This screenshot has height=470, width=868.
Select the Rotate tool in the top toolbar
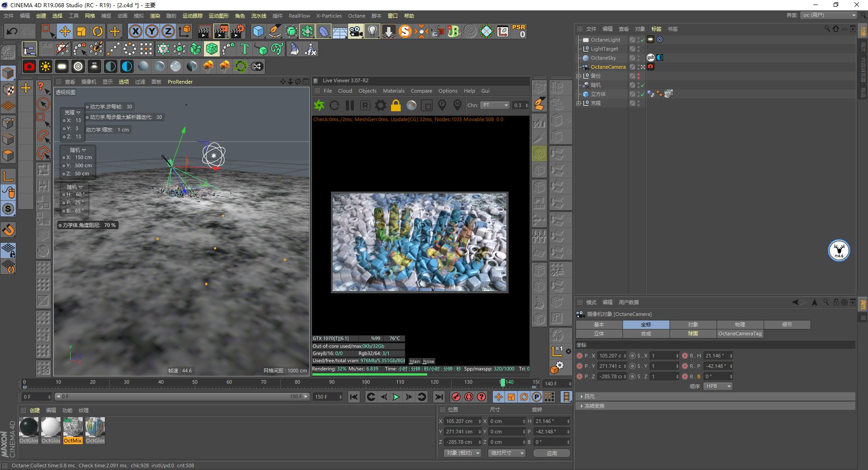point(98,31)
